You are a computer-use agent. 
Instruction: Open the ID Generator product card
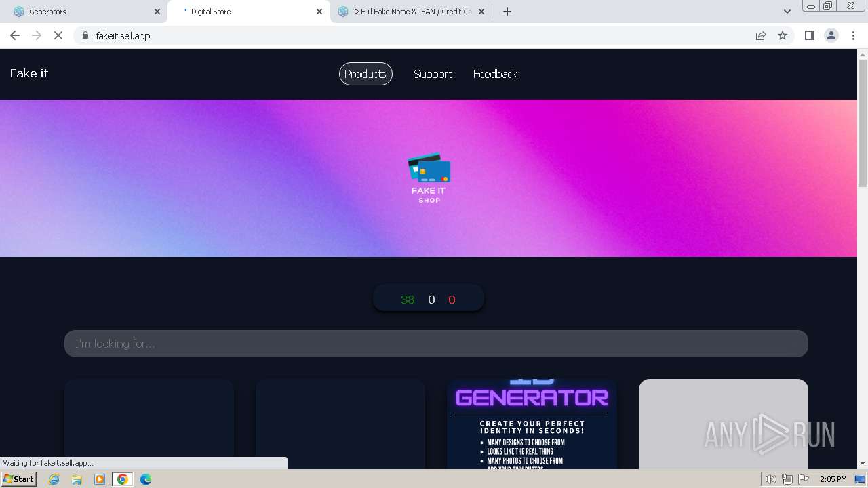[532, 424]
